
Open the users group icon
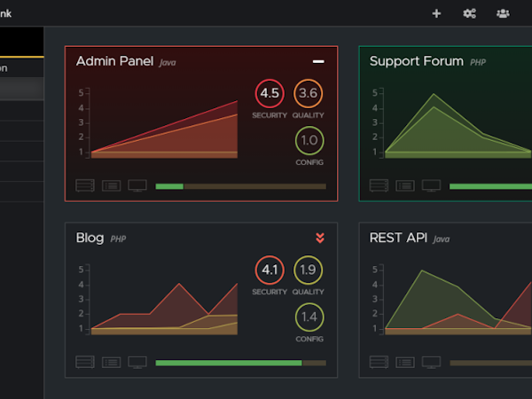[503, 13]
